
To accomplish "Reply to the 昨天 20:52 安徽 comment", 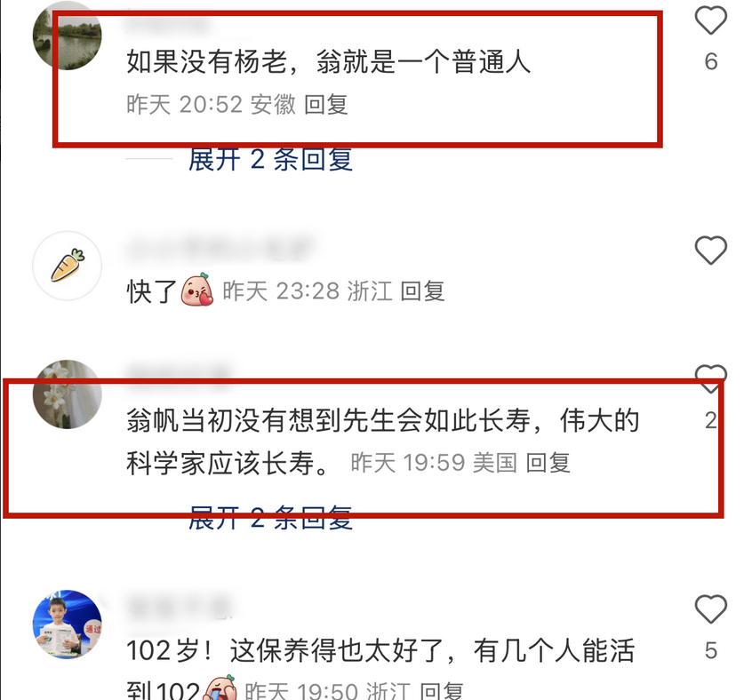I will click(x=326, y=105).
